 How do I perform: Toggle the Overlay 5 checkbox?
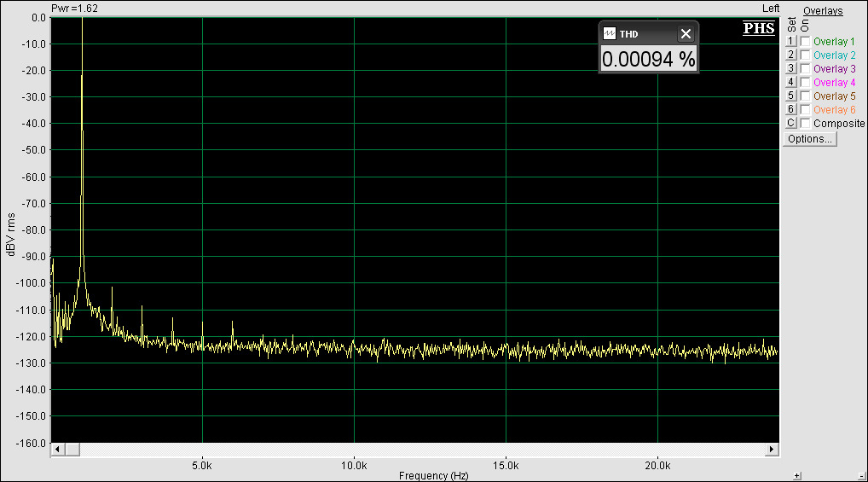click(805, 96)
